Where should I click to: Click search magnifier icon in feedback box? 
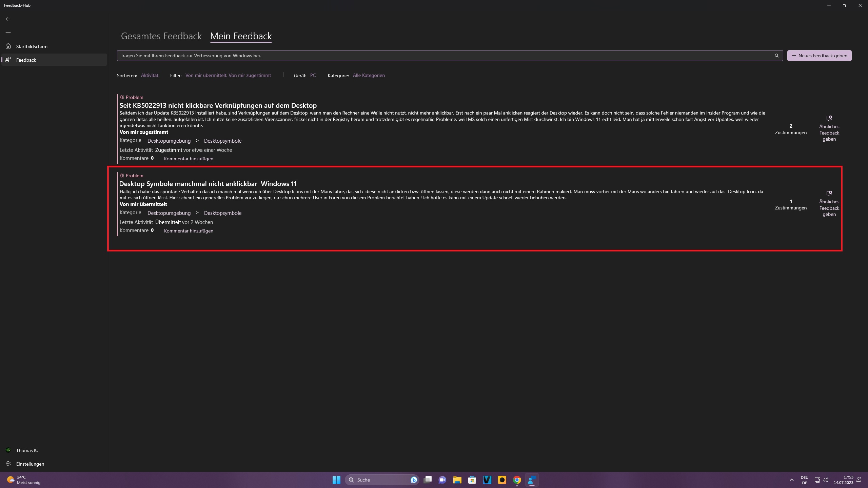click(x=776, y=56)
